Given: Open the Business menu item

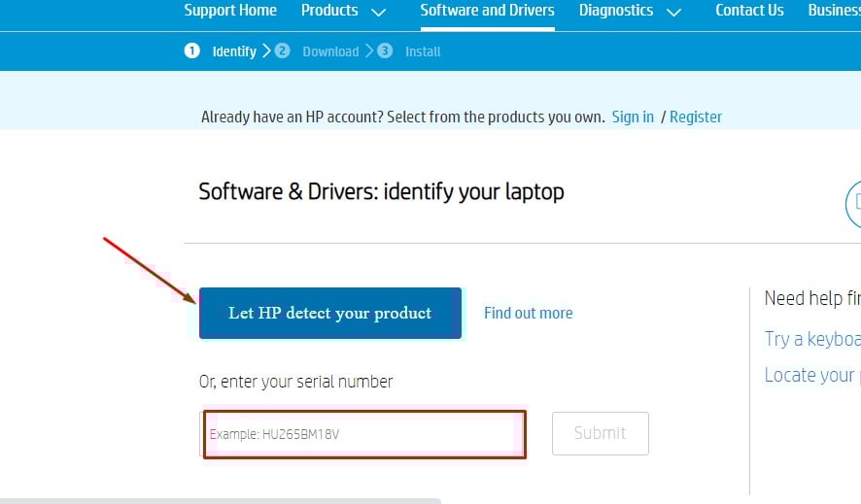Looking at the screenshot, I should 834,11.
